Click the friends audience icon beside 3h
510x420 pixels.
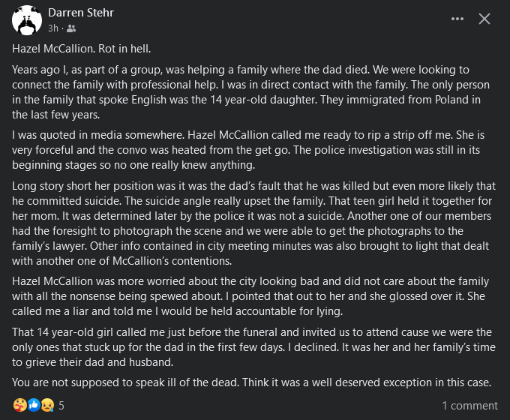point(71,28)
